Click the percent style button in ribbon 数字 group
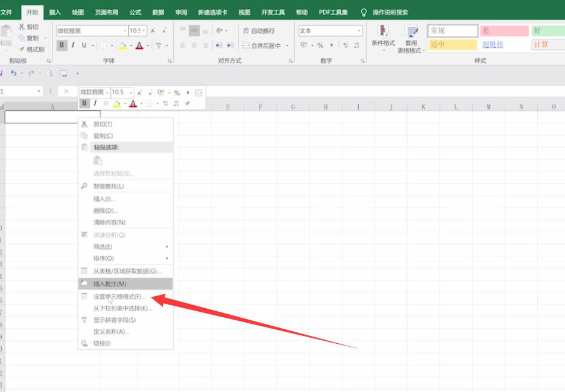Image resolution: width=565 pixels, height=392 pixels. 320,45
